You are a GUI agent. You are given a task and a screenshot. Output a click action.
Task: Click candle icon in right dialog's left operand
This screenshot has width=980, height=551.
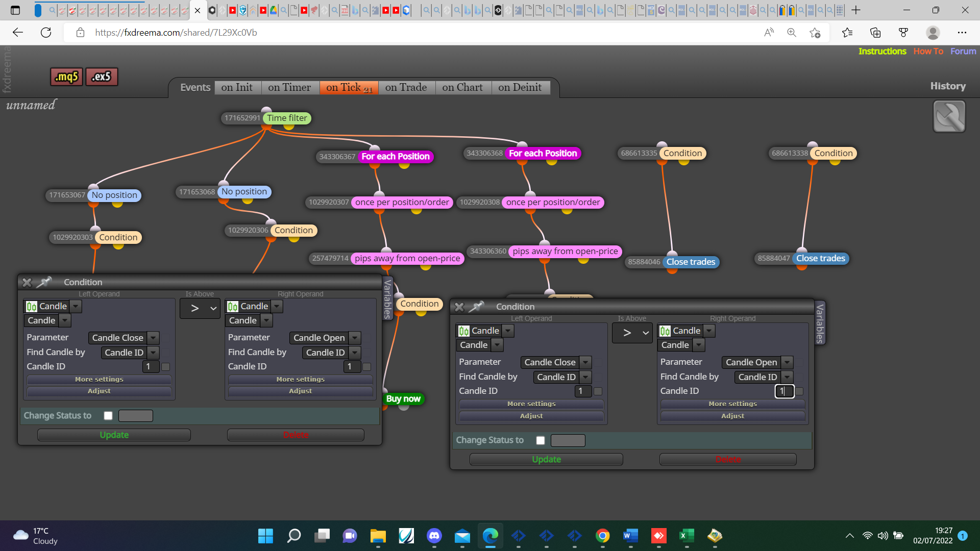point(464,331)
